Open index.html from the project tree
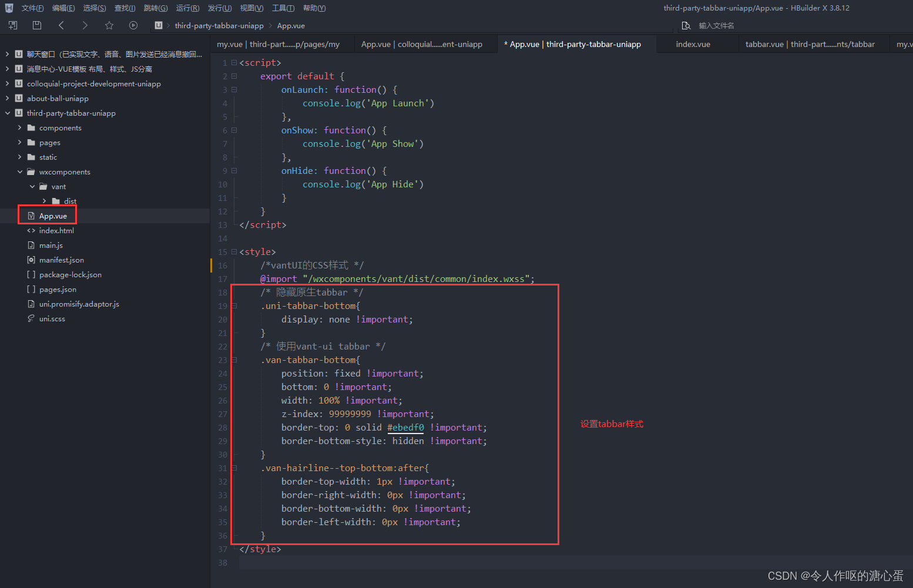Viewport: 913px width, 588px height. click(x=56, y=230)
